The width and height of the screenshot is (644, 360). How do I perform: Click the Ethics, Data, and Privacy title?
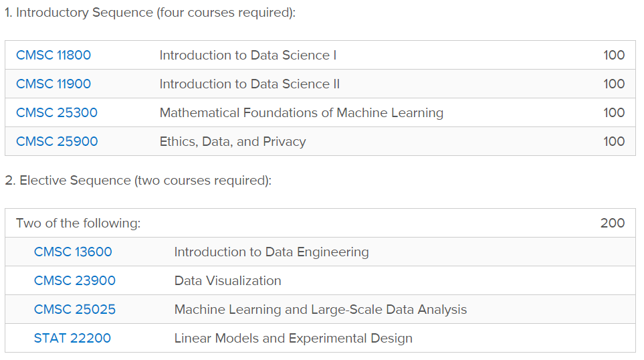click(232, 142)
